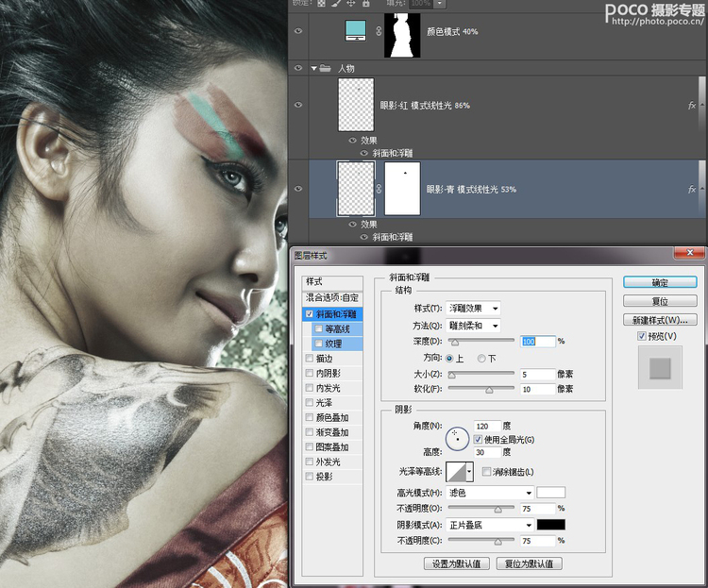Collapse effects arrow on 眼影-青 layer
This screenshot has width=708, height=588.
(x=702, y=189)
